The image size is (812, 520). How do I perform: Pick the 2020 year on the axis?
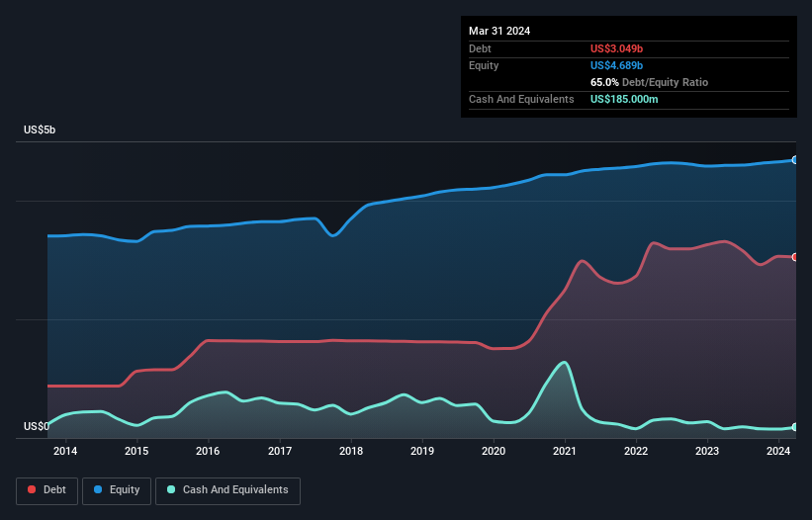pyautogui.click(x=494, y=452)
